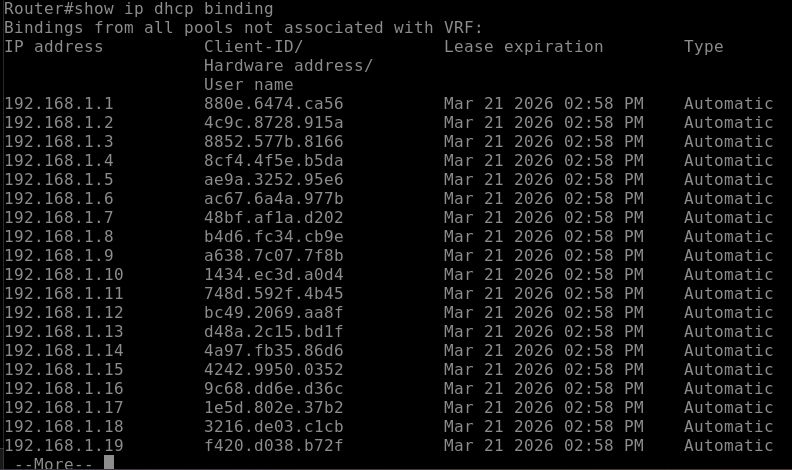Click hardware address ac67.6a4a.977b
The height and width of the screenshot is (470, 792).
point(273,199)
